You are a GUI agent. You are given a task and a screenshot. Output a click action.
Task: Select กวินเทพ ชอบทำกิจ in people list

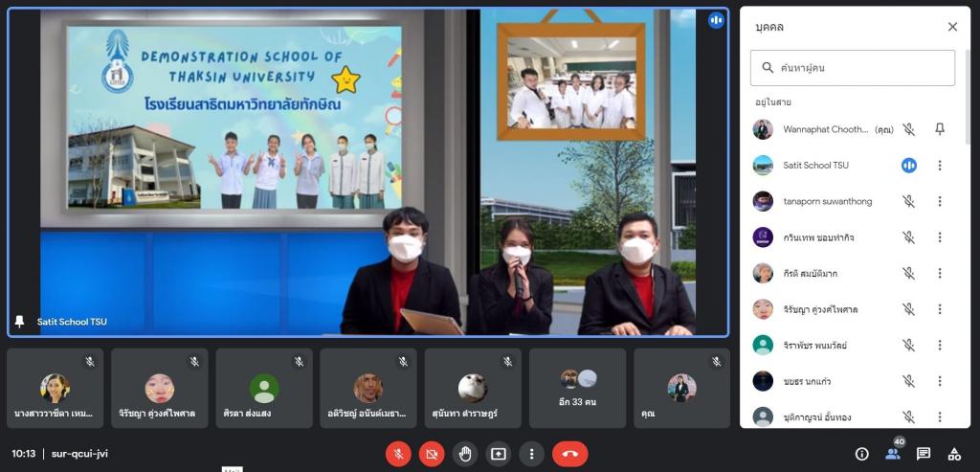[818, 237]
